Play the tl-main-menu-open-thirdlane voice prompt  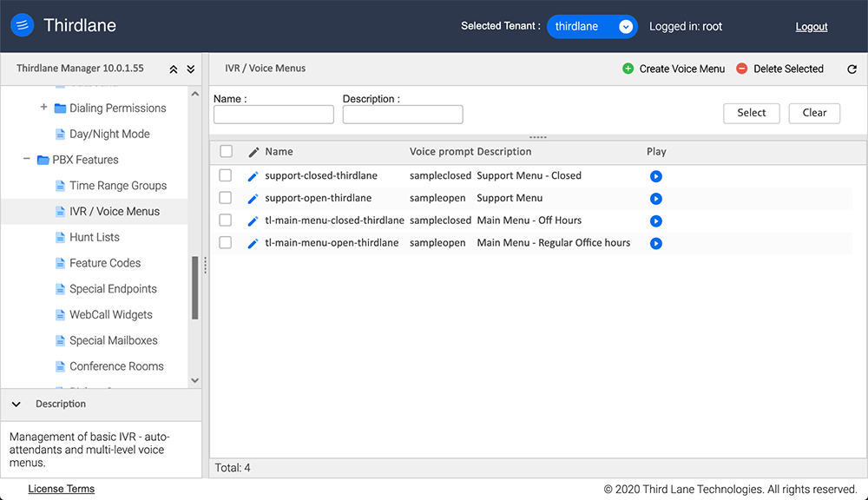point(656,243)
